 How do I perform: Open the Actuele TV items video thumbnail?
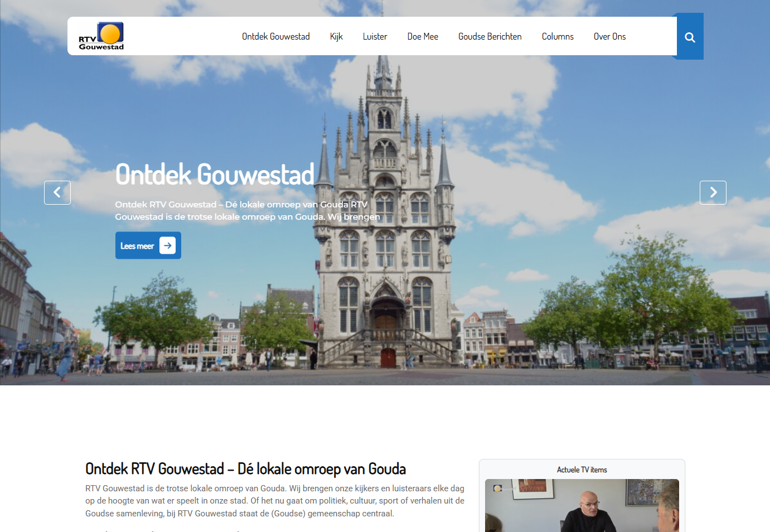point(582,505)
